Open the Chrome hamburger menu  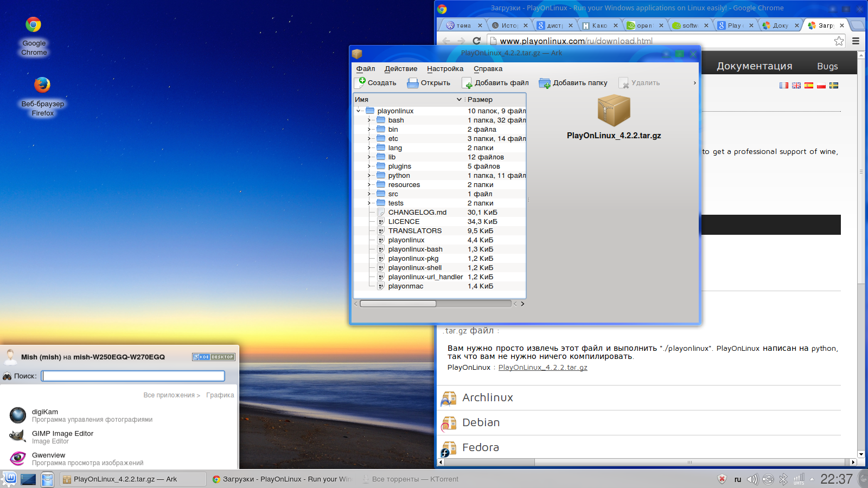[856, 41]
